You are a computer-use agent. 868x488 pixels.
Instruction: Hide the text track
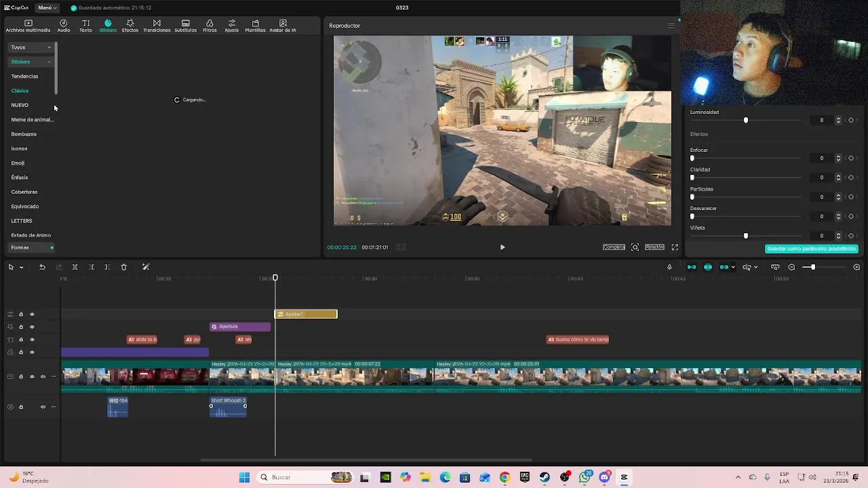point(32,340)
